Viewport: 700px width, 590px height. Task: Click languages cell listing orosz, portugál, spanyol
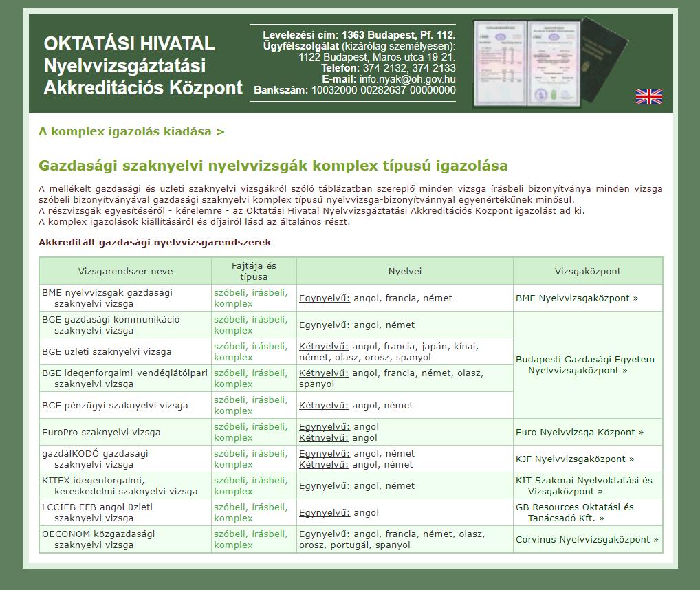tap(405, 538)
